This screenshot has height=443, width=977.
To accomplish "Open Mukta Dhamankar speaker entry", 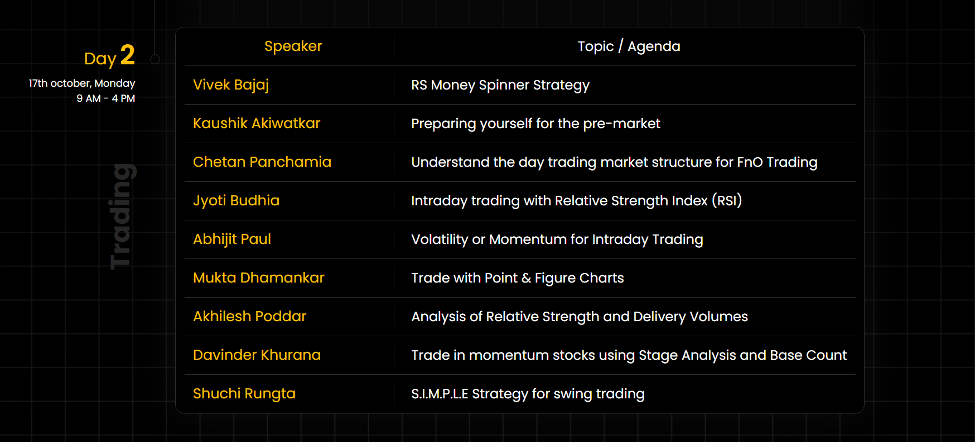I will [259, 278].
